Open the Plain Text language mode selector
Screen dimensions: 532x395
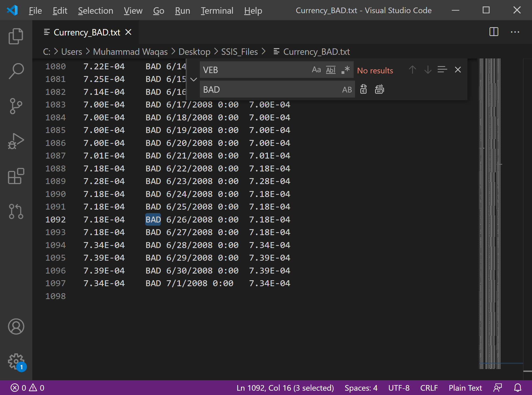465,388
